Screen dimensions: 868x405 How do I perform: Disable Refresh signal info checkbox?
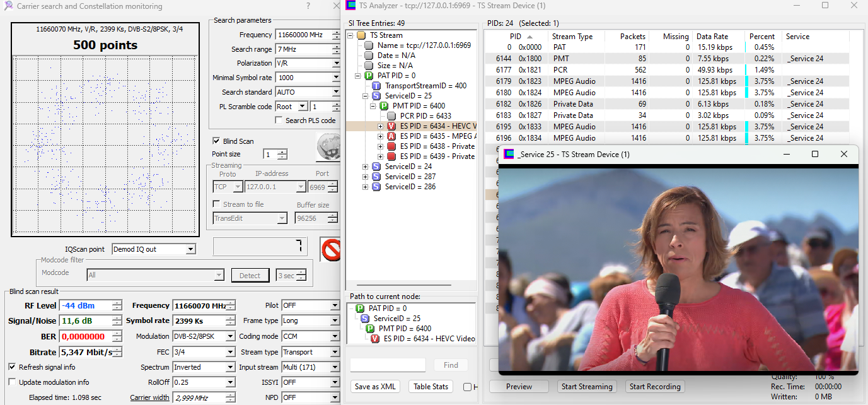pos(13,367)
